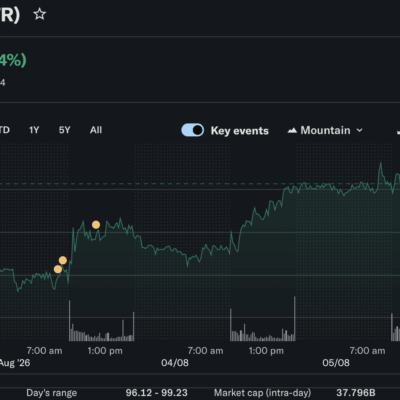Click the middle yellow key event marker
This screenshot has width=400, height=400.
pyautogui.click(x=63, y=260)
